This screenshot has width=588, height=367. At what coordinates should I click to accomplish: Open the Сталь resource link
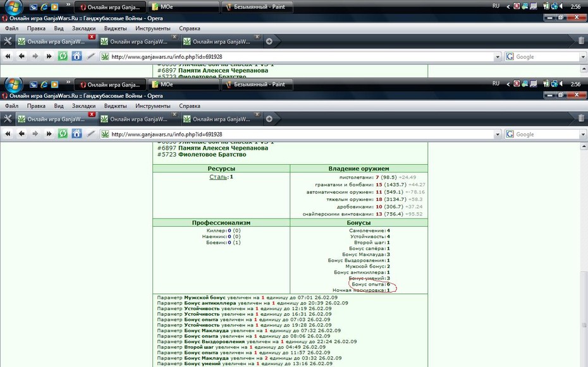click(x=218, y=177)
